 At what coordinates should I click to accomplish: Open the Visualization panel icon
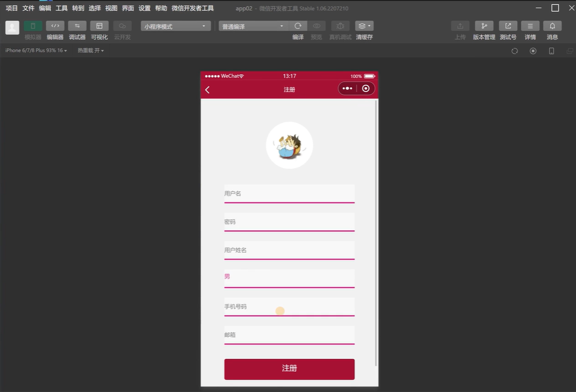point(99,26)
